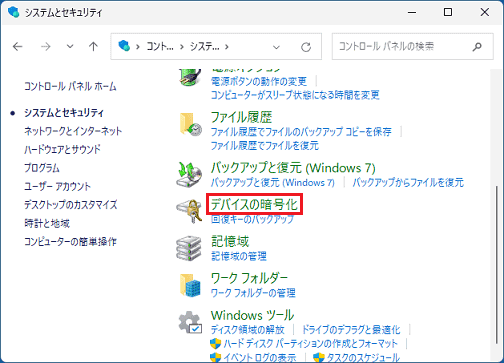Open blue バックアップと復元 (Windows 7) sublink
Screen dimensions: 504x363
273,182
